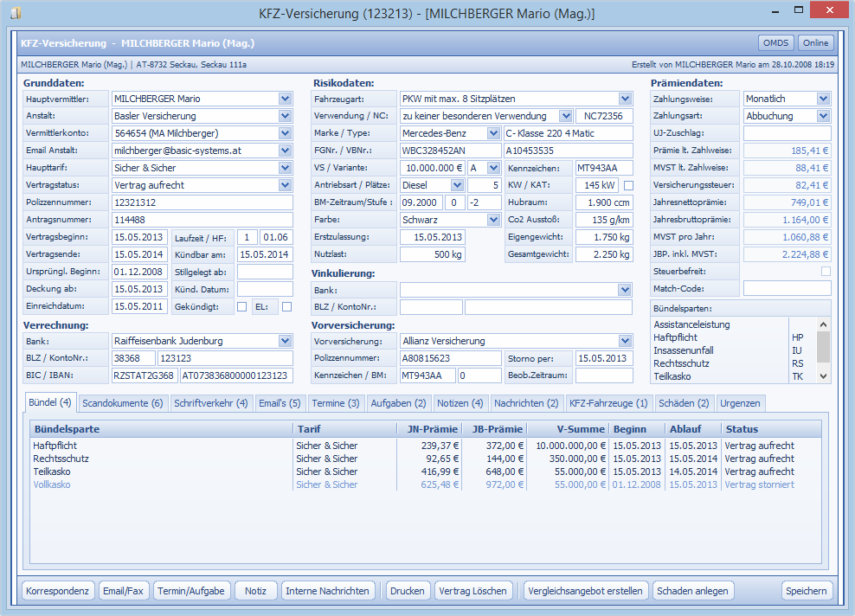Open the Antriebsart dropdown showing Diesel
This screenshot has width=855, height=616.
click(x=457, y=185)
